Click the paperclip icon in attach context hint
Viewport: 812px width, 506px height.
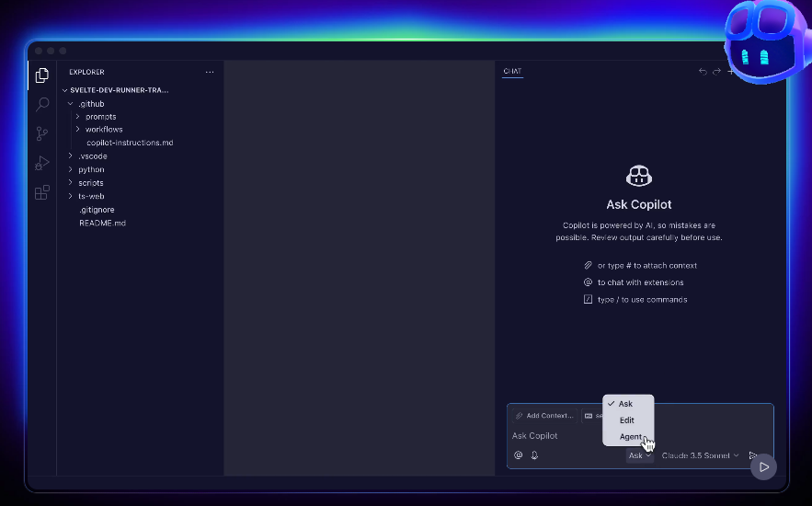(x=588, y=265)
